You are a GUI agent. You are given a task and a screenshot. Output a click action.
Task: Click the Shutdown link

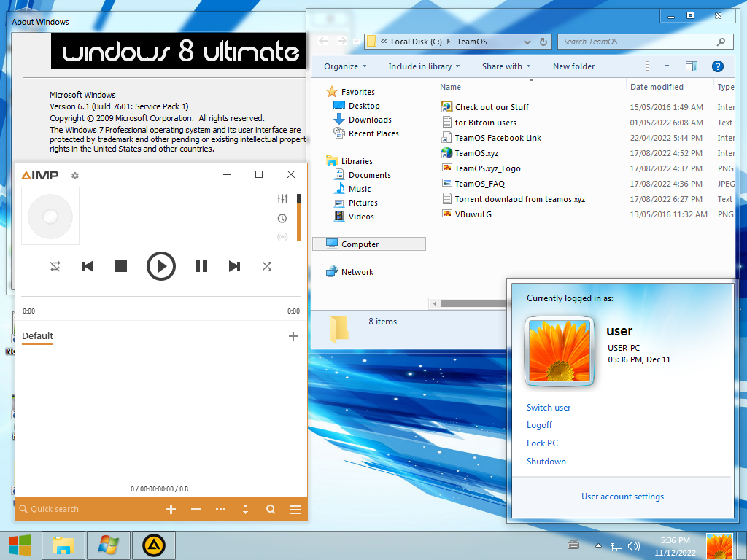pyautogui.click(x=546, y=462)
